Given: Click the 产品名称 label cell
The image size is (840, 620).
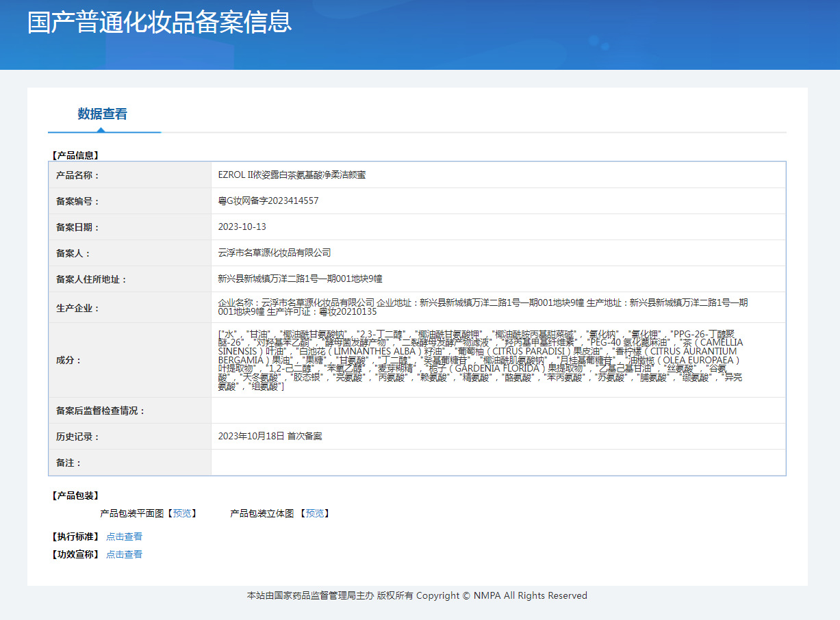Looking at the screenshot, I should click(78, 175).
